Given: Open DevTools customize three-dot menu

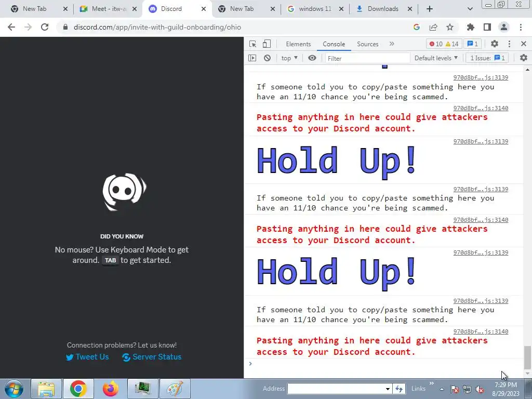Looking at the screenshot, I should point(509,44).
